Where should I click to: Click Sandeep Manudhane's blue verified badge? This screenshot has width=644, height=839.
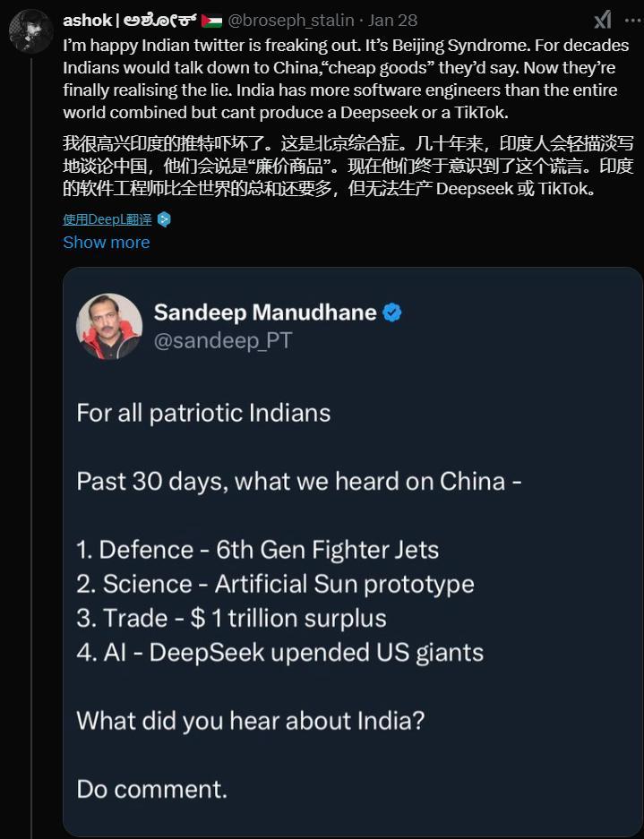tap(392, 312)
